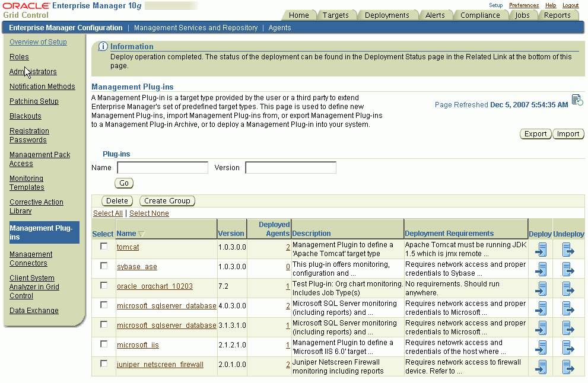
Task: Open Blackouts in the sidebar
Action: [26, 116]
